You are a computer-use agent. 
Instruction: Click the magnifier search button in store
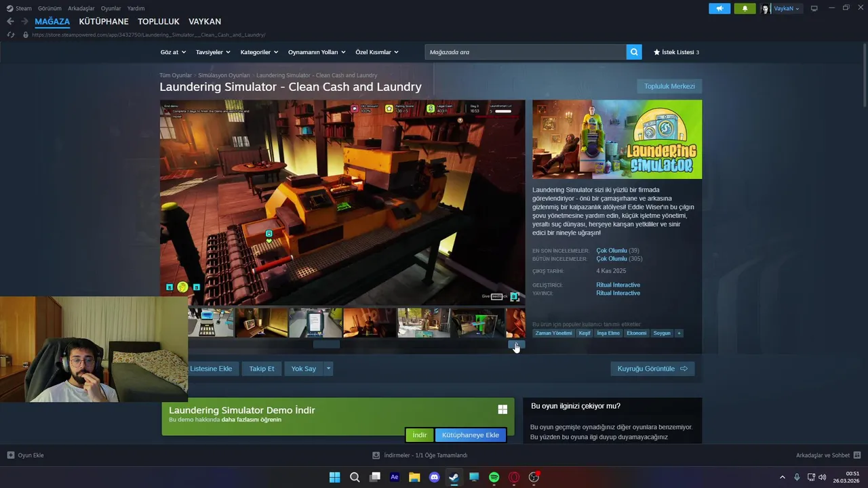click(x=634, y=52)
